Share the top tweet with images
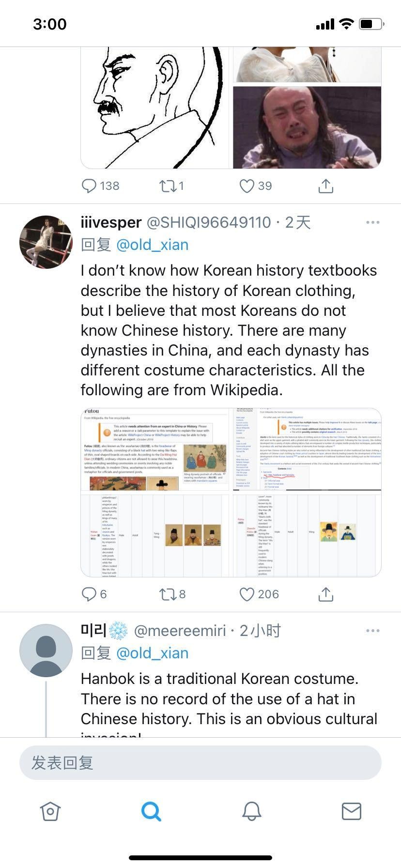Screen dimensions: 401x868 click(x=326, y=186)
